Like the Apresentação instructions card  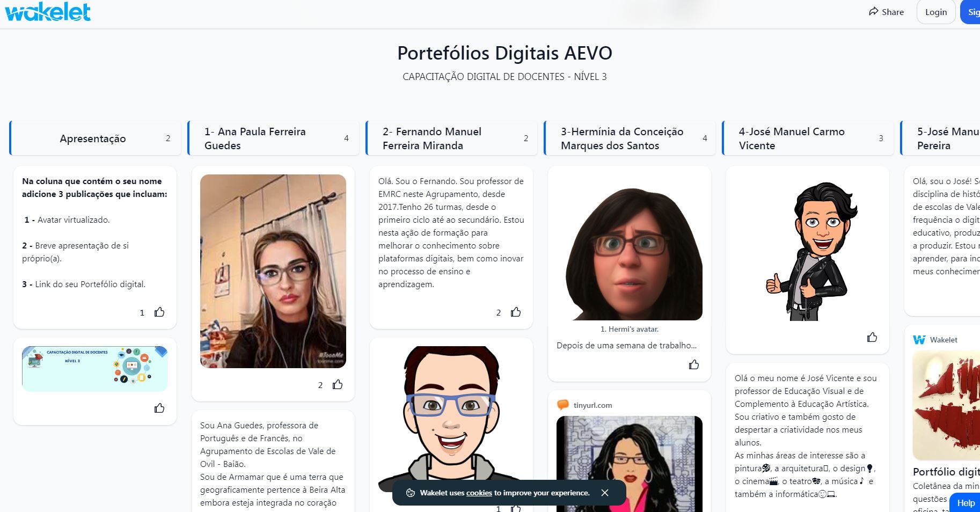tap(159, 312)
